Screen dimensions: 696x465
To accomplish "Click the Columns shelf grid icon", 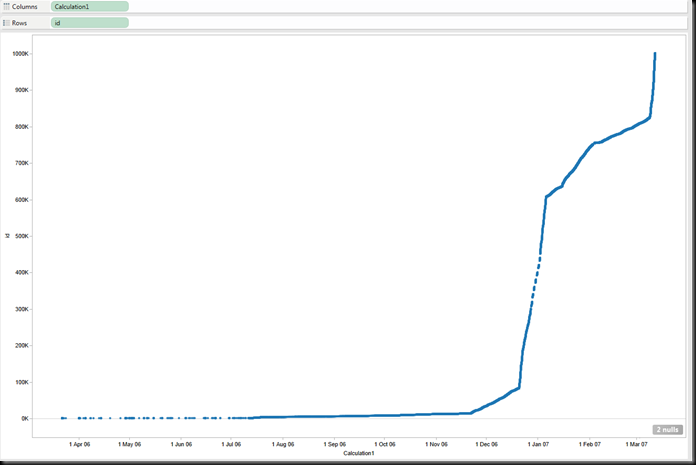I will [x=6, y=7].
